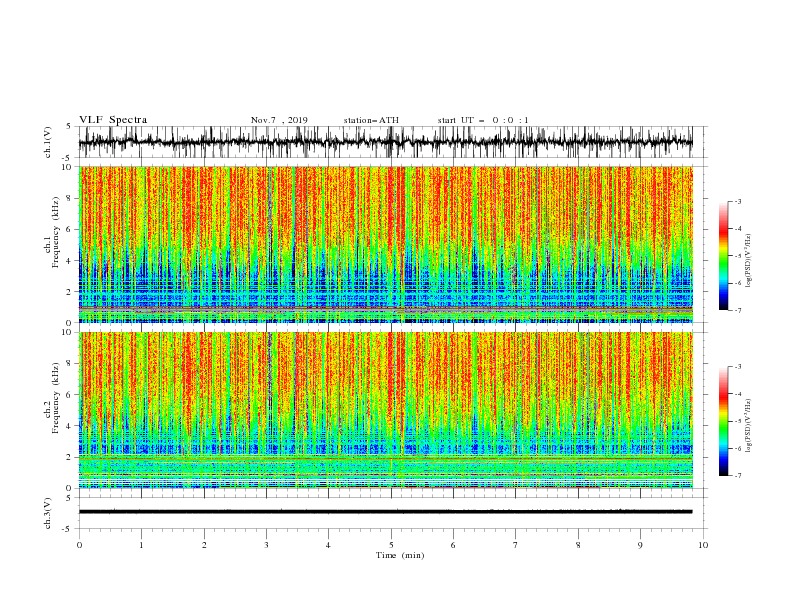Click the ch.1 spectrogram panel

tap(385, 244)
